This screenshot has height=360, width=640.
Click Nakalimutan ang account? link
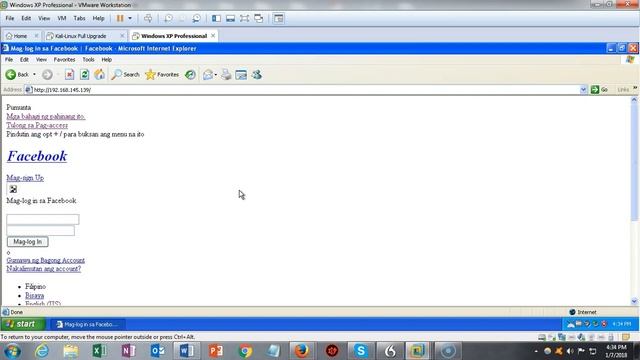pos(44,269)
